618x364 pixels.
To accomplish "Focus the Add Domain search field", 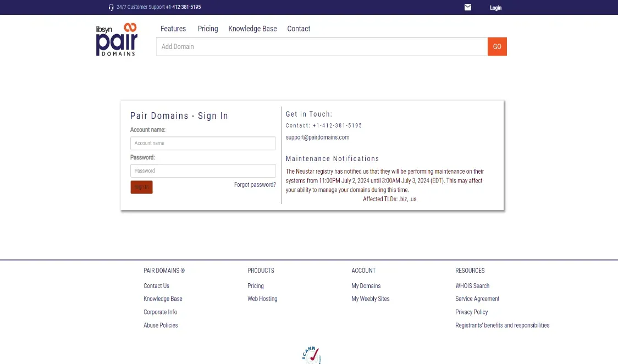I will (x=322, y=47).
